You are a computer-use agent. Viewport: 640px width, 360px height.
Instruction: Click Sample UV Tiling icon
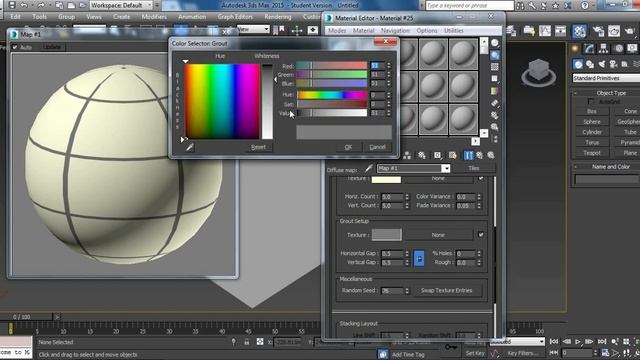[495, 78]
